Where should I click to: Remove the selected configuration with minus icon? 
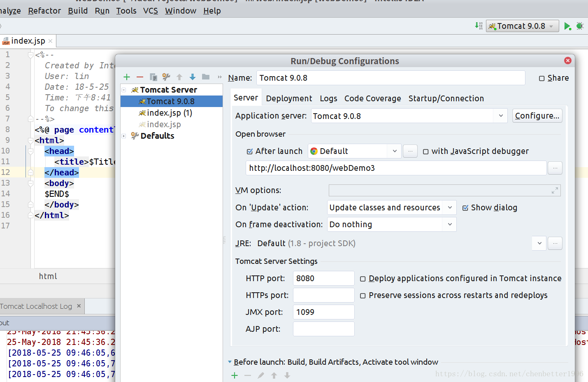140,77
